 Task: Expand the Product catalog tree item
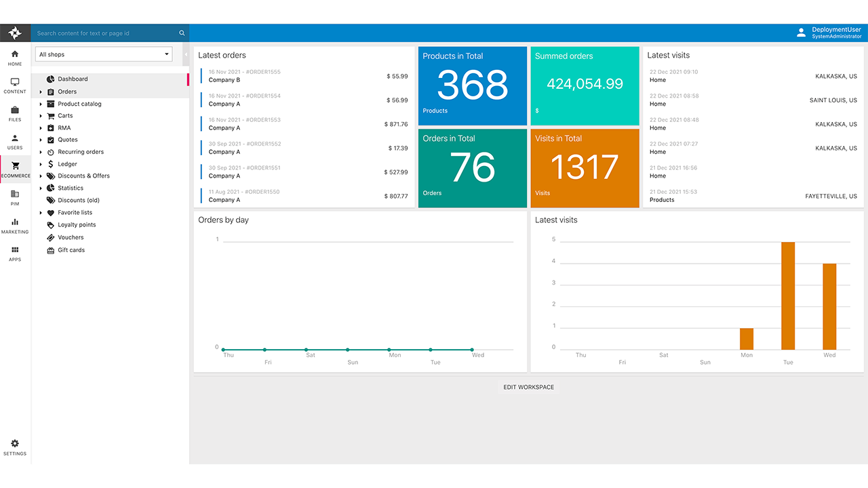[x=40, y=104]
